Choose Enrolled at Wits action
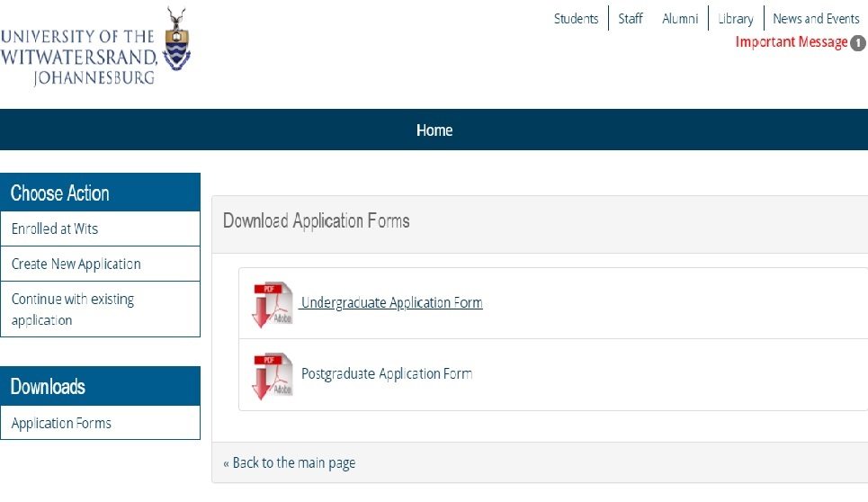868x502 pixels. coord(100,229)
